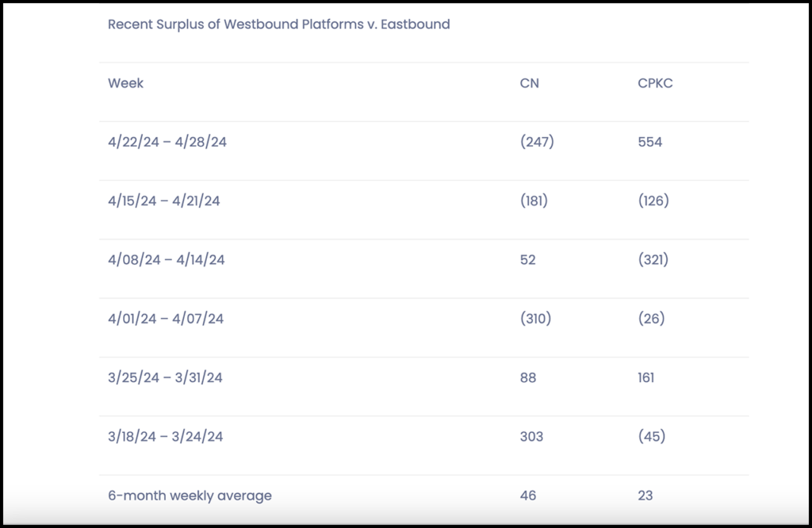Image resolution: width=812 pixels, height=528 pixels.
Task: Click the CPKC value (321)
Action: coord(653,260)
